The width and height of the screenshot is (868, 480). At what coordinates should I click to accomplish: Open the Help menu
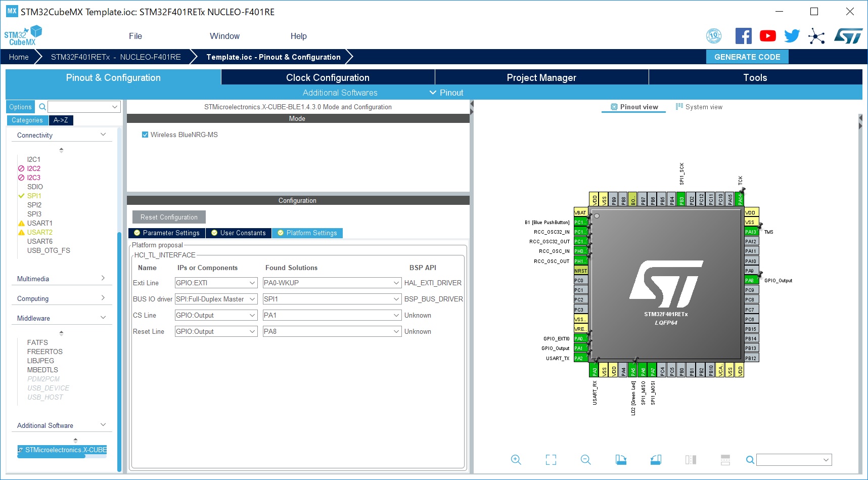298,36
